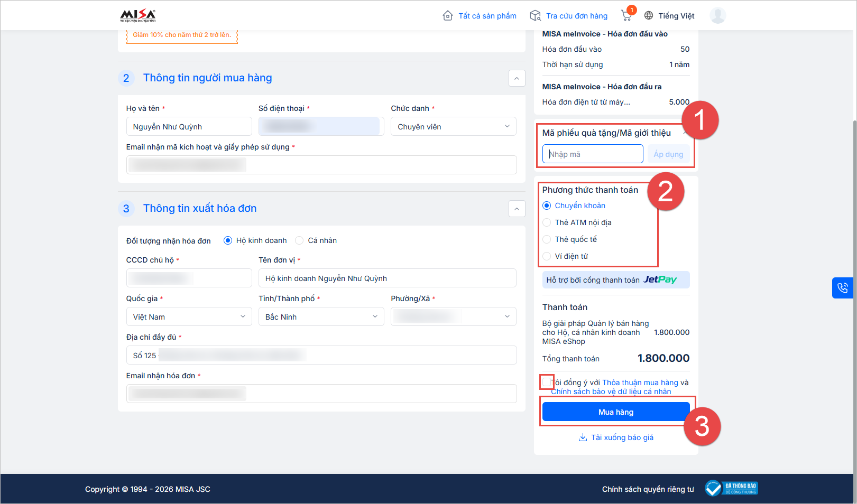Click the floating phone support icon
857x504 pixels.
tap(842, 288)
